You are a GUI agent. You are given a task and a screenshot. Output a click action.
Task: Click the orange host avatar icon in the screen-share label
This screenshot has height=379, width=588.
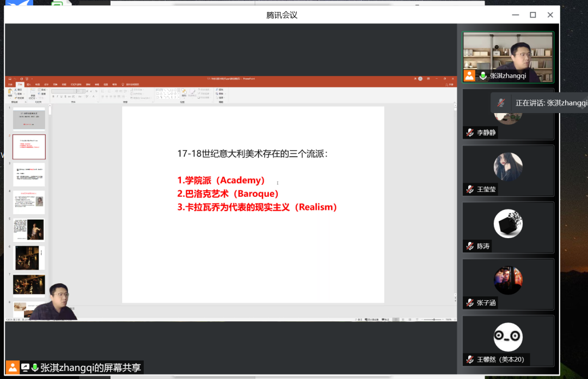(x=13, y=368)
